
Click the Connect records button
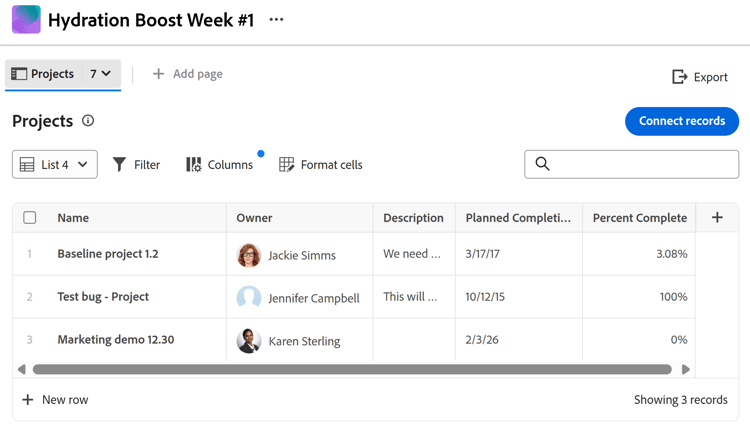pyautogui.click(x=682, y=121)
